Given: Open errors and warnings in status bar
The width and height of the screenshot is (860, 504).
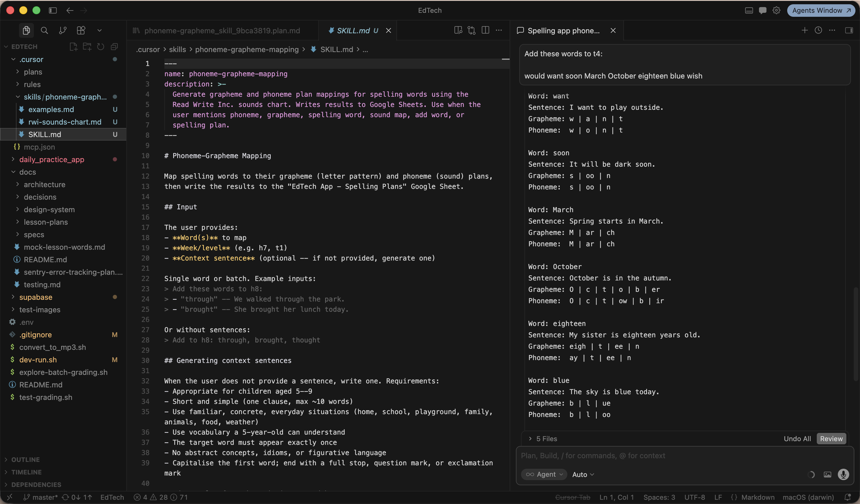Looking at the screenshot, I should 160,497.
